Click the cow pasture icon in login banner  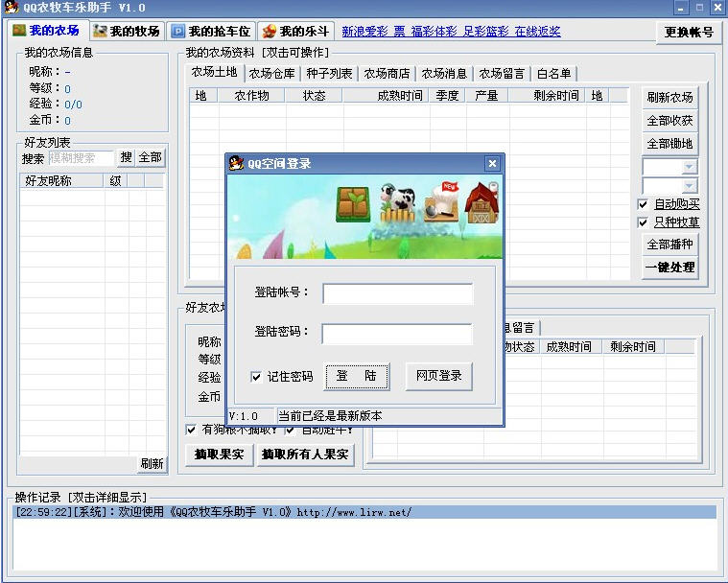(397, 203)
